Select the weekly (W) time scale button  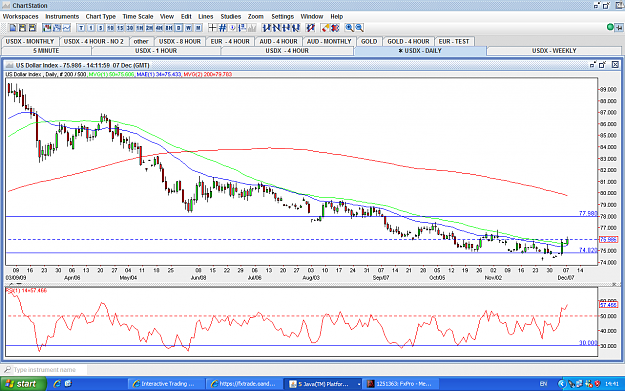[x=188, y=28]
